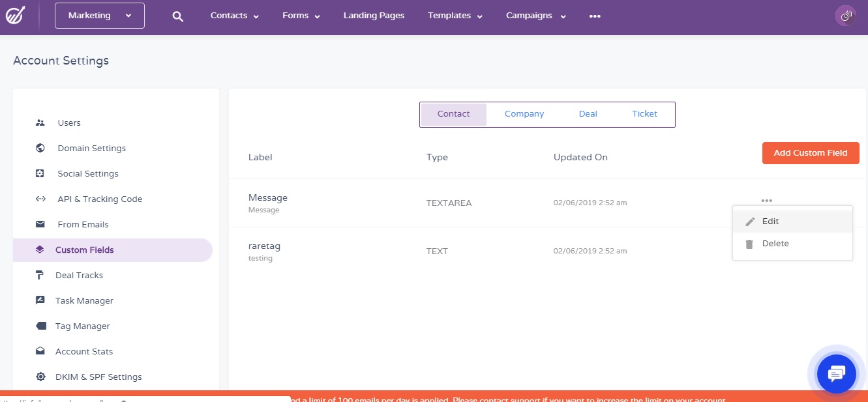Click the Domain Settings globe icon

[x=40, y=148]
